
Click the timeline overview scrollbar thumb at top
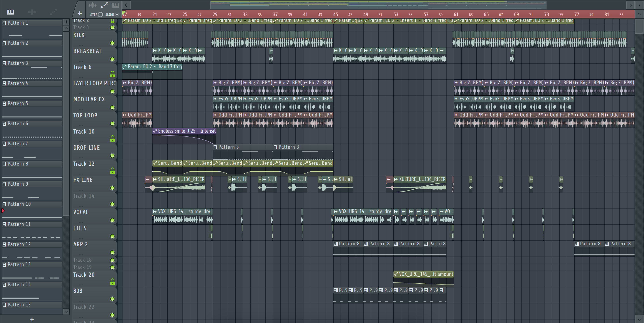[x=378, y=5]
